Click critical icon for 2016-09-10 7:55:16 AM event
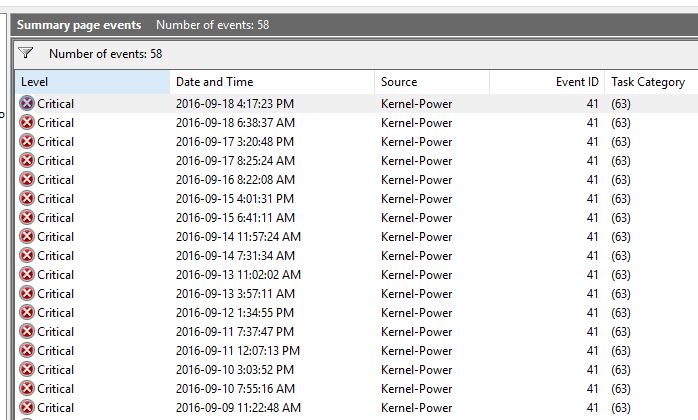This screenshot has width=698, height=420. (27, 388)
